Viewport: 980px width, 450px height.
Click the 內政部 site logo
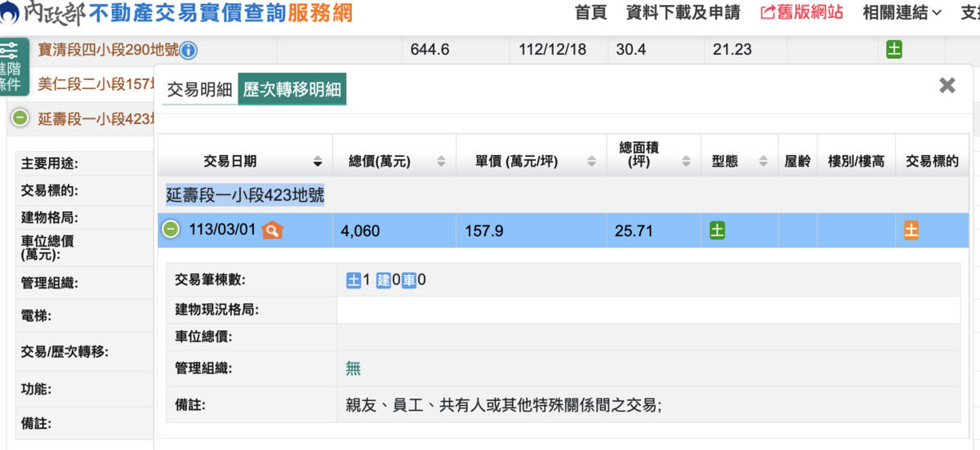[41, 12]
